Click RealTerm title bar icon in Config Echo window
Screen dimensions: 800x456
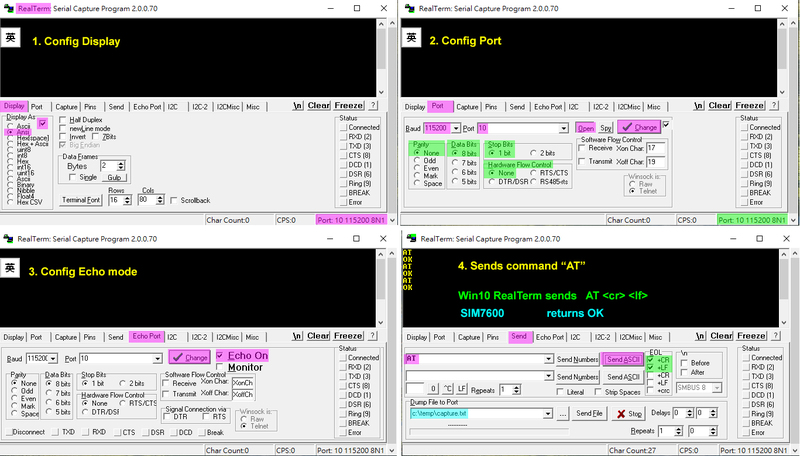[x=8, y=238]
